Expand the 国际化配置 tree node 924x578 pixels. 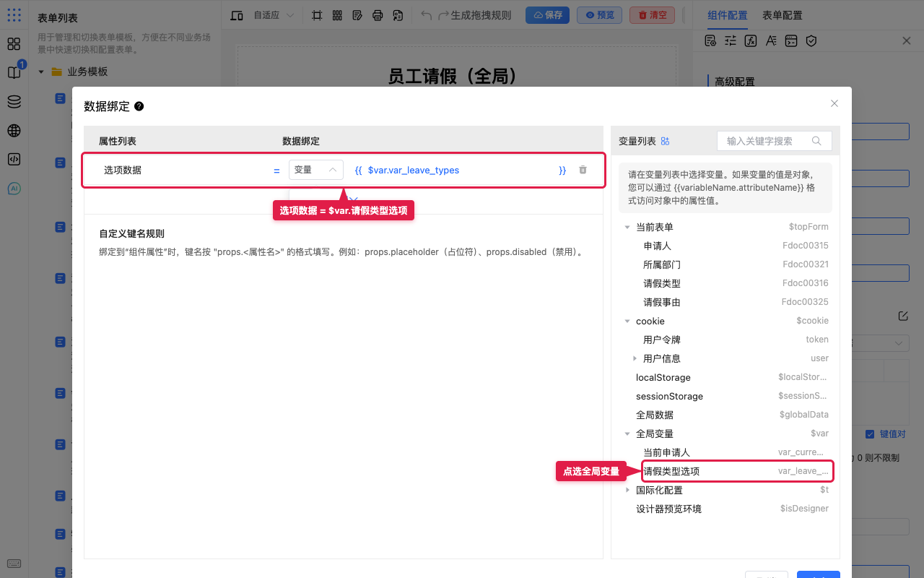click(x=627, y=490)
